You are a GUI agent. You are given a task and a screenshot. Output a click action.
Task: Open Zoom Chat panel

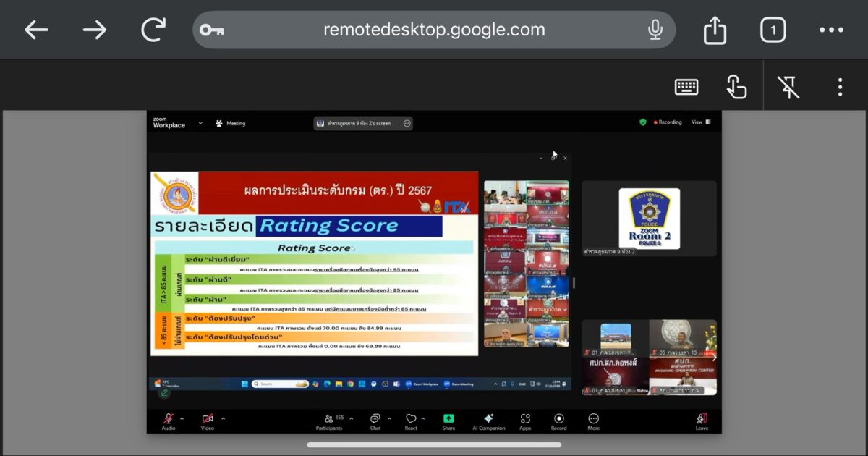point(375,419)
